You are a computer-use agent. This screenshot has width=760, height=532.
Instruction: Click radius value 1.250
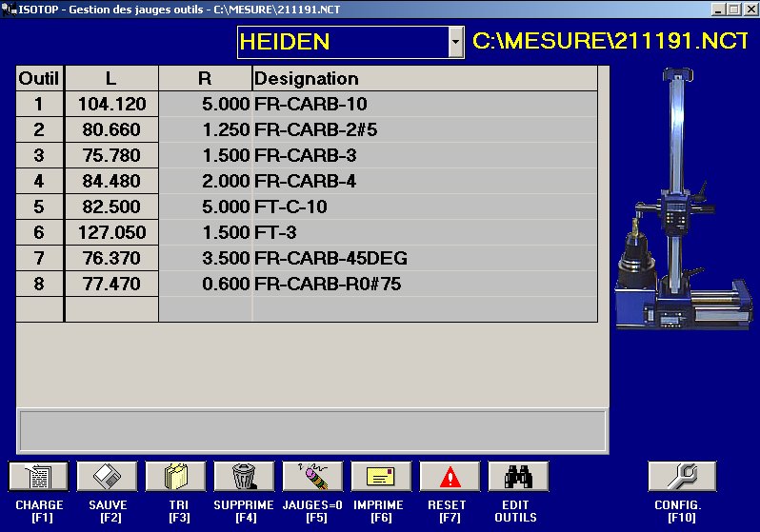(x=206, y=129)
